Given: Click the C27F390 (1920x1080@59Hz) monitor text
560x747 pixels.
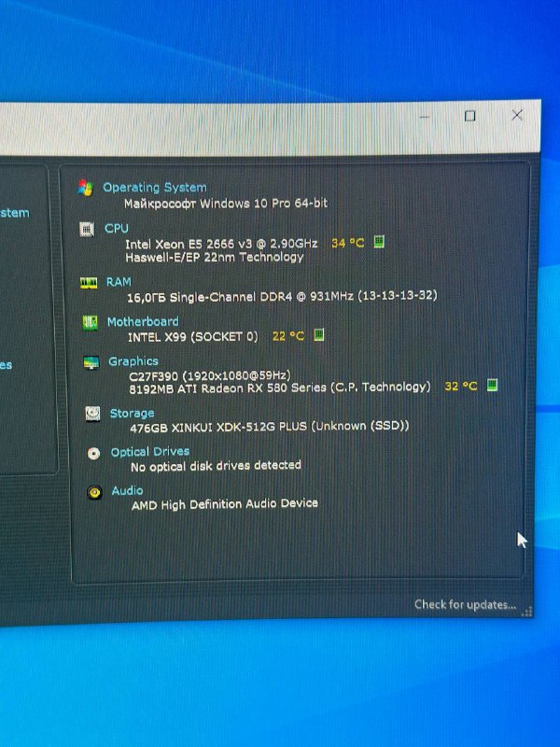Looking at the screenshot, I should coord(209,375).
